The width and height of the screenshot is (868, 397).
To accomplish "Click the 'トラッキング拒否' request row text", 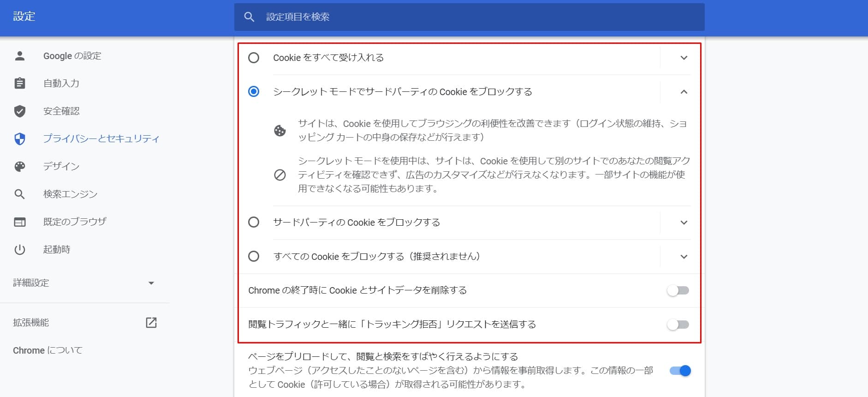I will pyautogui.click(x=392, y=325).
